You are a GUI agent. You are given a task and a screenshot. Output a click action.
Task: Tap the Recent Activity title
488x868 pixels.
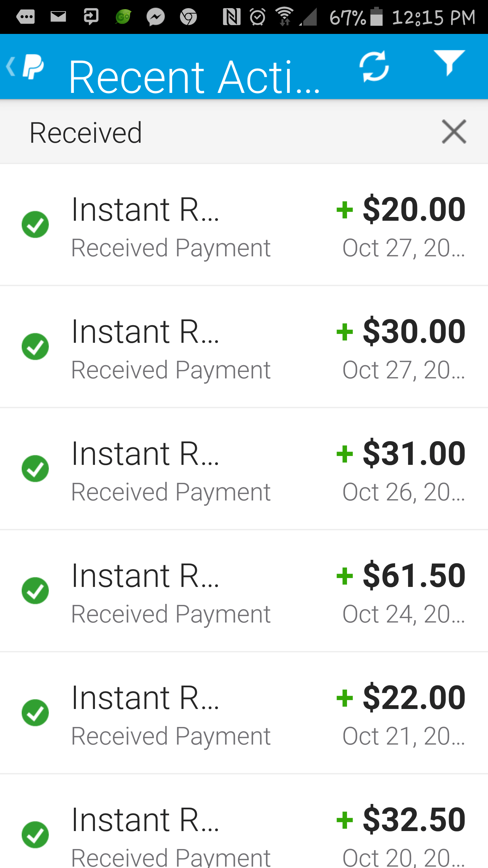(194, 77)
